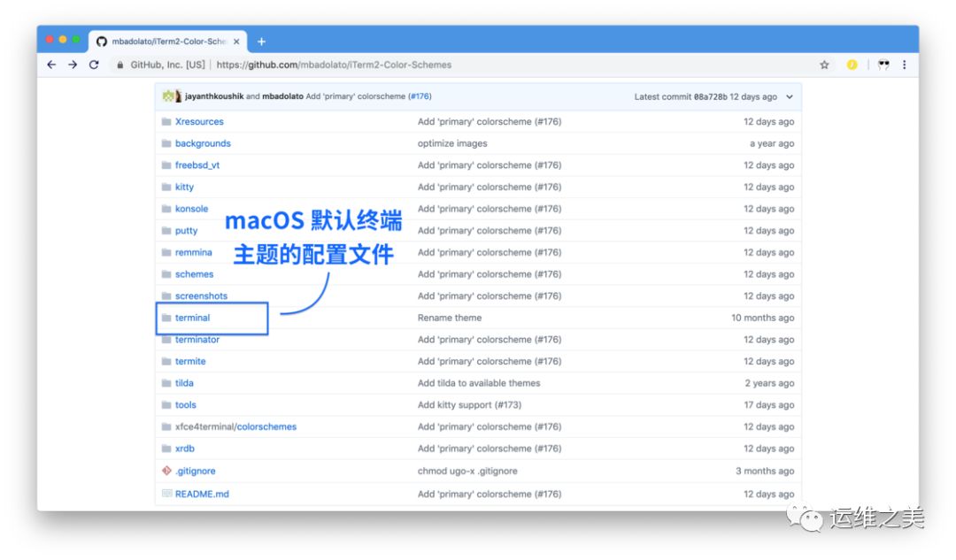Open the #176 pull request link in header
Viewport: 956px width, 560px height.
pyautogui.click(x=420, y=96)
